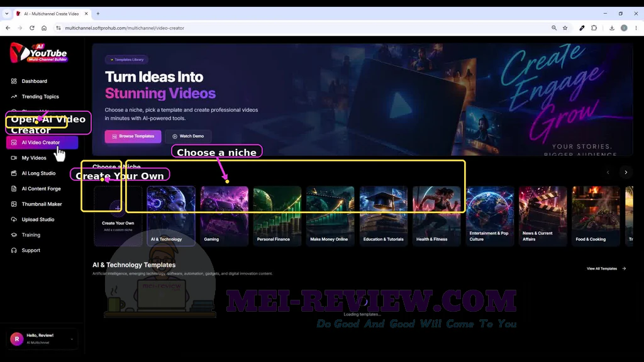Open the Dashboard sidebar item
Image resolution: width=644 pixels, height=362 pixels.
click(x=35, y=81)
